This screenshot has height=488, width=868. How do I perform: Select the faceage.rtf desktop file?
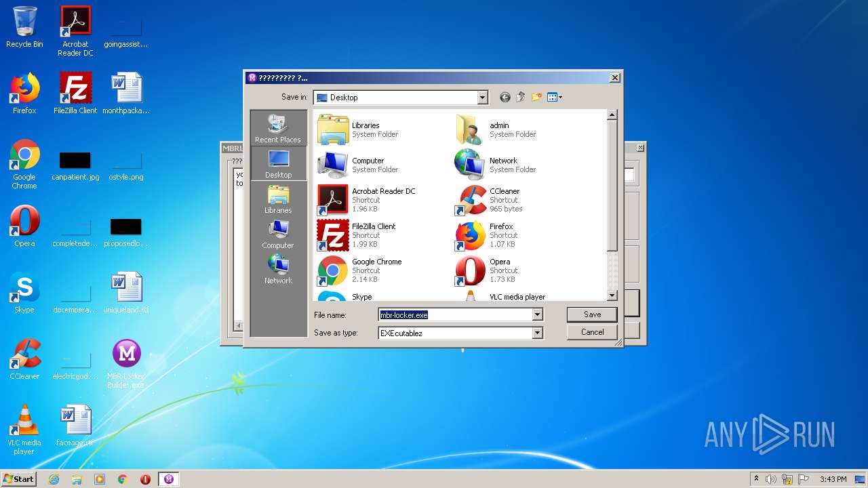75,426
